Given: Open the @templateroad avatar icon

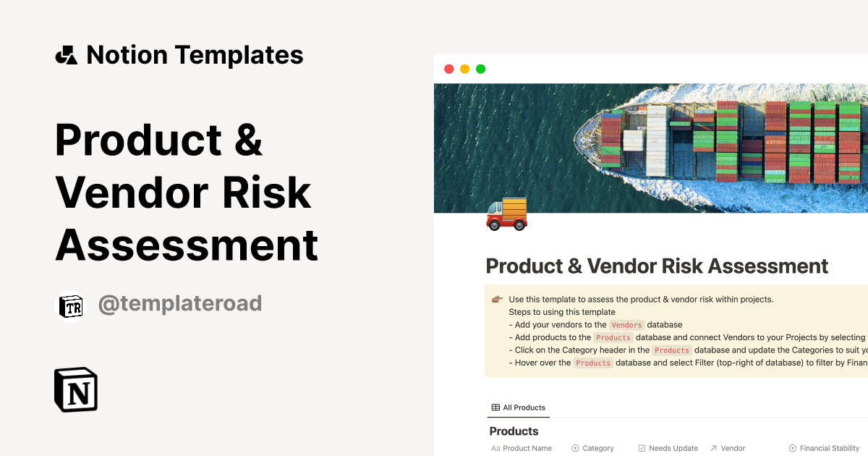Looking at the screenshot, I should point(70,303).
